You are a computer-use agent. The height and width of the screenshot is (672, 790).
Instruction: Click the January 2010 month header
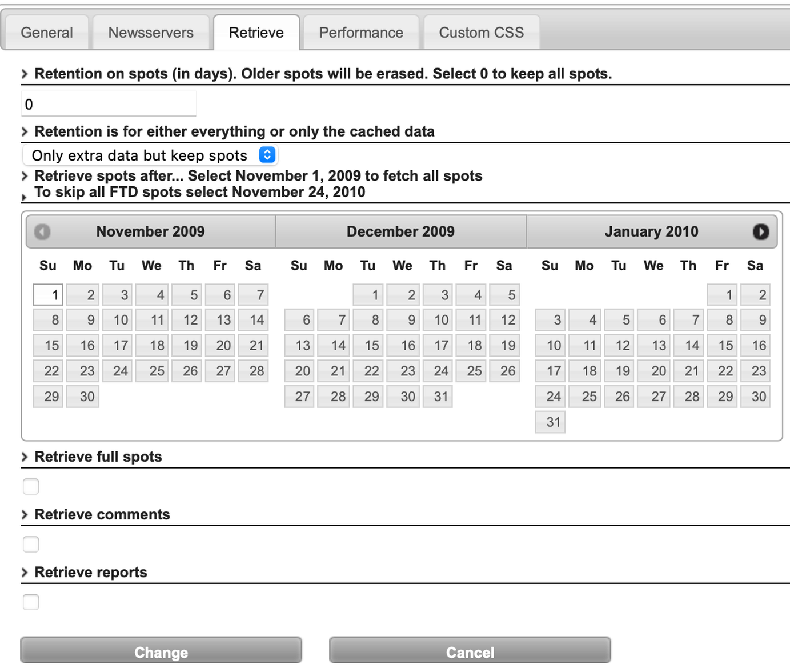pos(651,231)
